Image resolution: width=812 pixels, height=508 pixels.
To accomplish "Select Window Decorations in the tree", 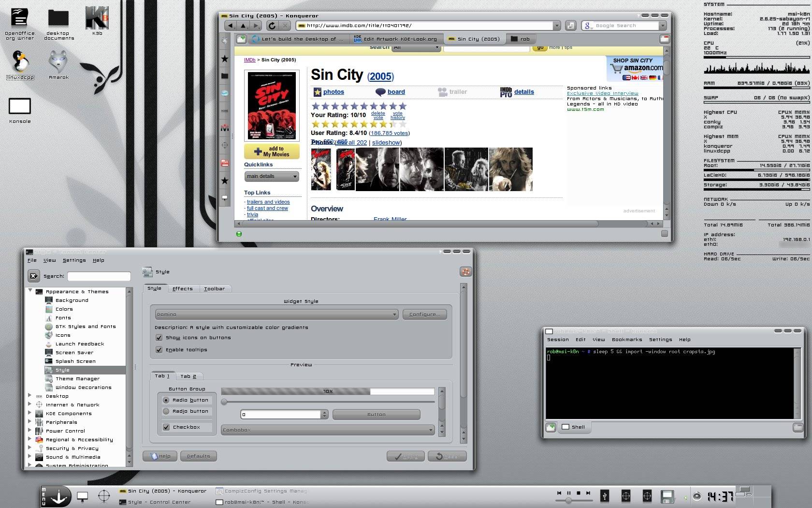I will tap(84, 388).
